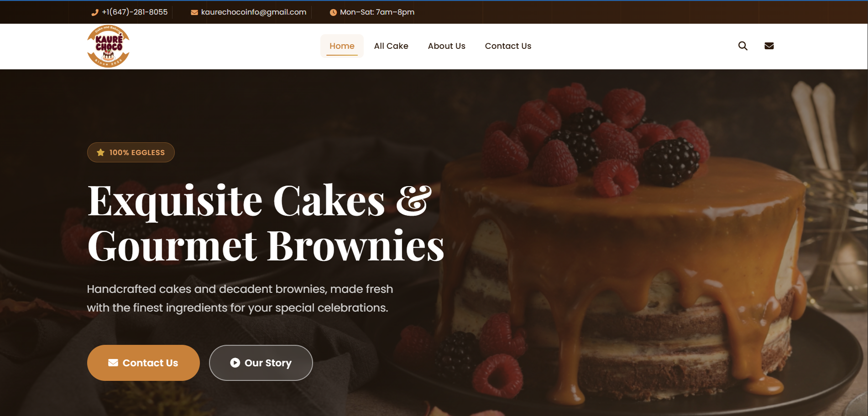
Task: Click the email icon beside kaurechocoinfo address
Action: click(194, 12)
